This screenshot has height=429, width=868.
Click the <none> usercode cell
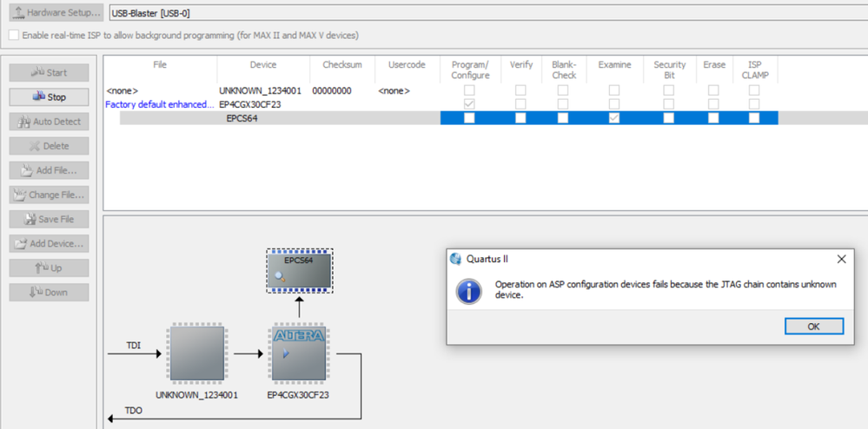394,91
